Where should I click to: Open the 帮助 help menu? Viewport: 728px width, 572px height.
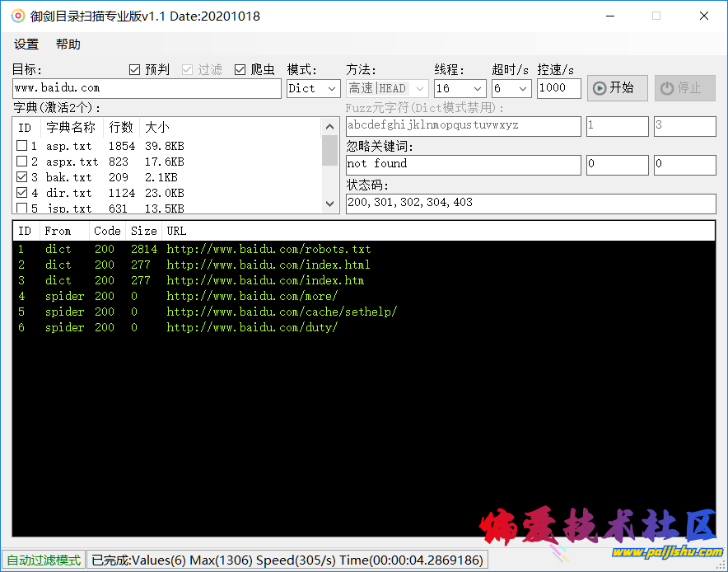pos(68,45)
